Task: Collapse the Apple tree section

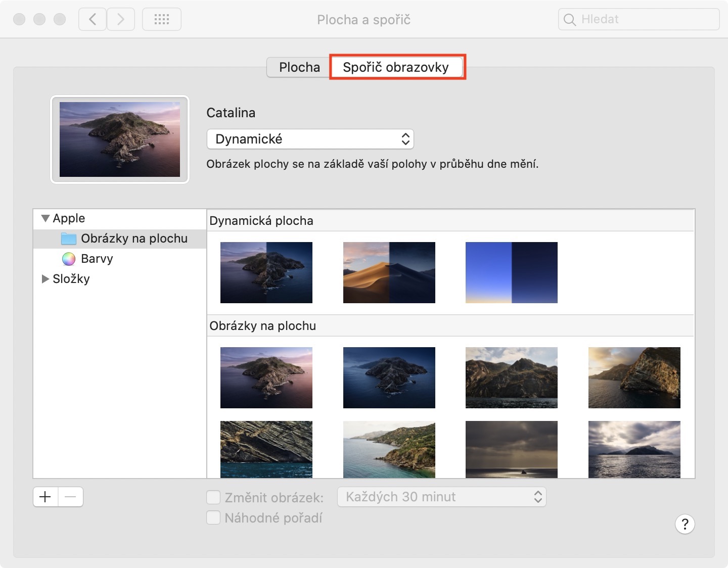Action: [45, 218]
